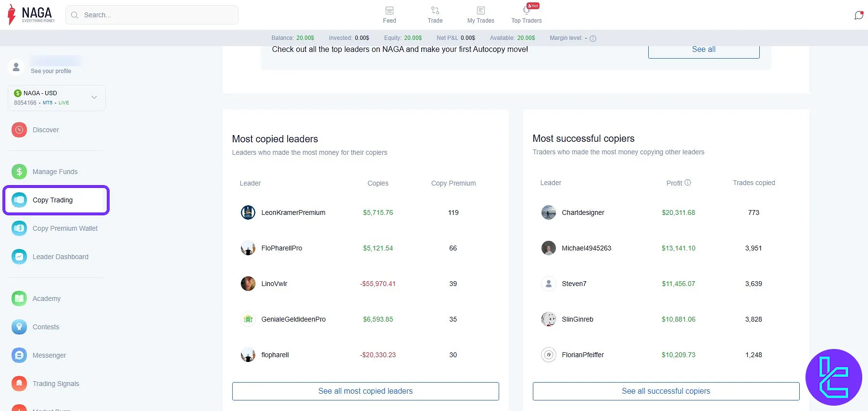
Task: Click the NAGA logo
Action: (31, 14)
